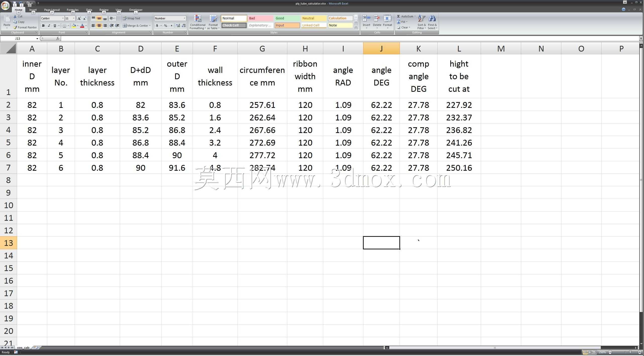Toggle Underline formatting

[55, 26]
